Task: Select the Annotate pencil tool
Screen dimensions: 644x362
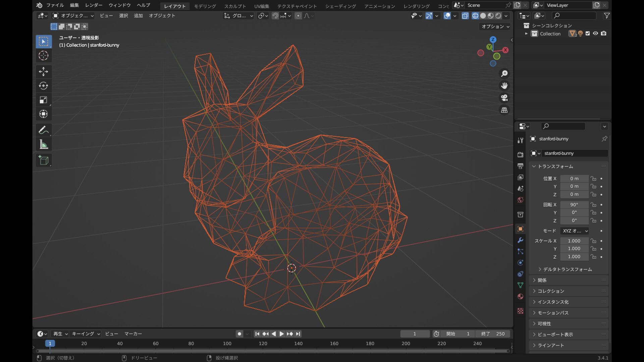Action: (x=43, y=130)
